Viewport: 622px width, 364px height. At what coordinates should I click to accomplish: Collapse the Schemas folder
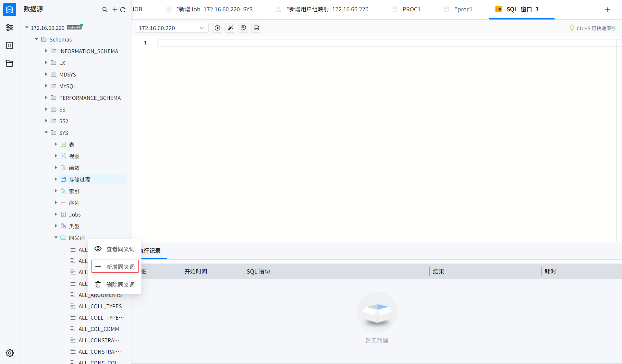[x=37, y=39]
